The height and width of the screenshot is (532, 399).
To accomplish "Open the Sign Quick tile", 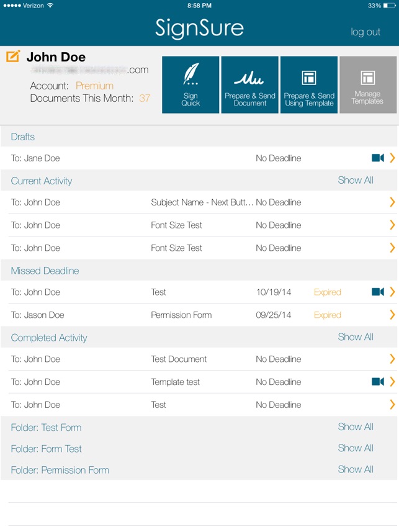I will click(191, 85).
